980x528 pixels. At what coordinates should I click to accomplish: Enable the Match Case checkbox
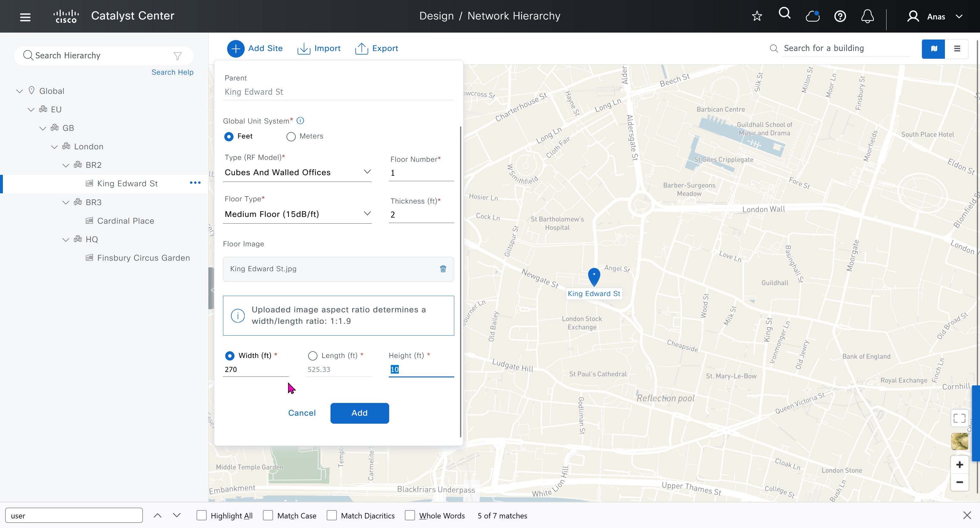pyautogui.click(x=268, y=516)
